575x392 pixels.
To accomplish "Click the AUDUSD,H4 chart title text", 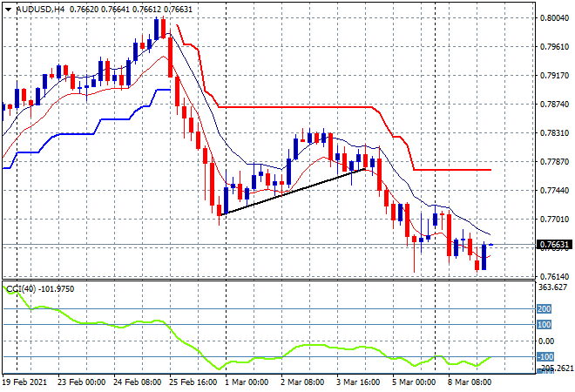I will point(40,10).
